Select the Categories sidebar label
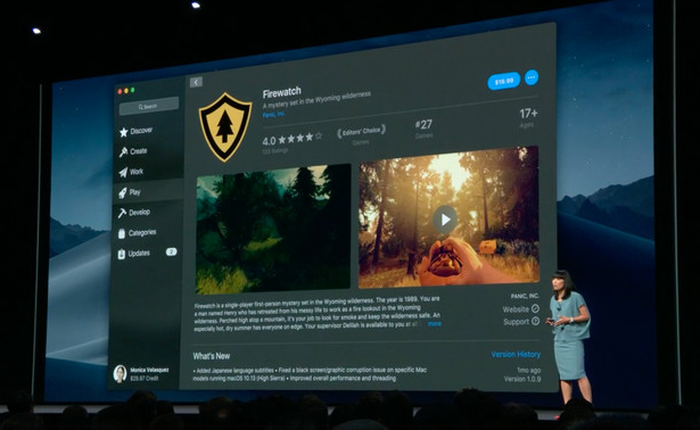The width and height of the screenshot is (700, 430). pos(142,232)
